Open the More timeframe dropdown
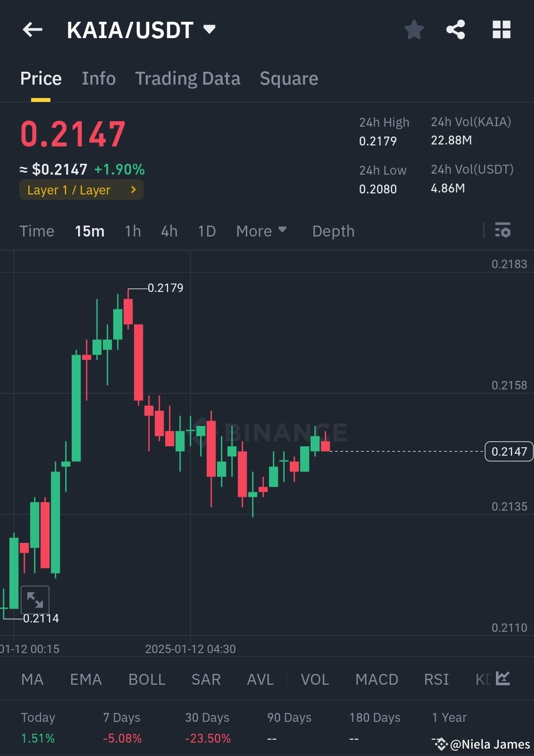The height and width of the screenshot is (756, 534). (x=261, y=231)
